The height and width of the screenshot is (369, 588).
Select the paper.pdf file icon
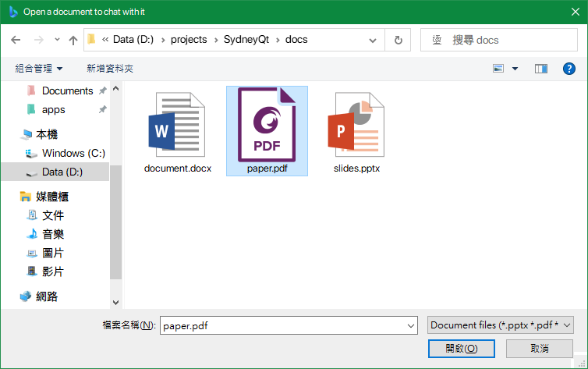[267, 124]
